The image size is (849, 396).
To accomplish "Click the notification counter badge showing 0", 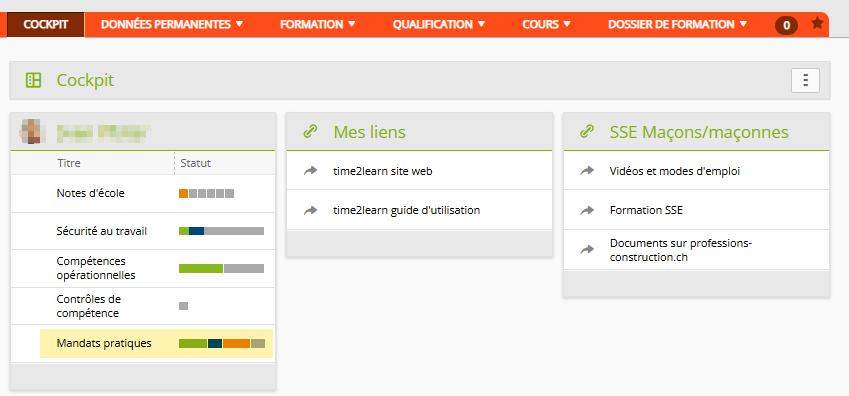I will click(786, 25).
